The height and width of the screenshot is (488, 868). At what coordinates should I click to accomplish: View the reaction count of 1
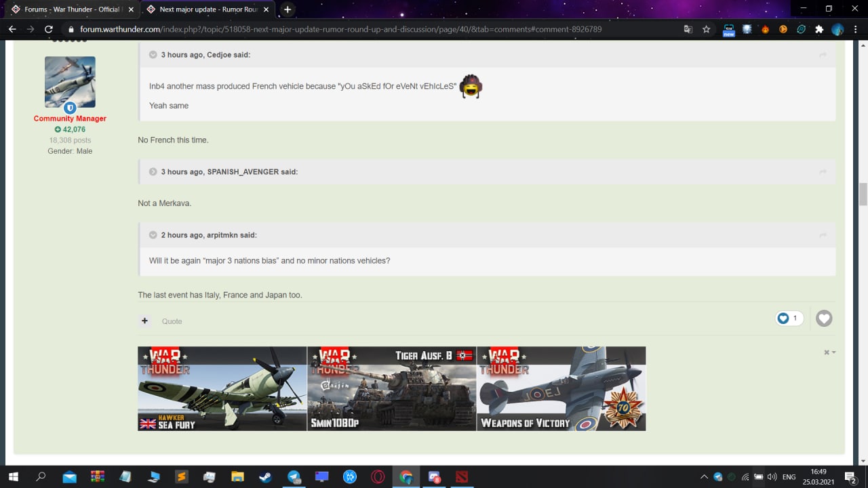point(790,318)
